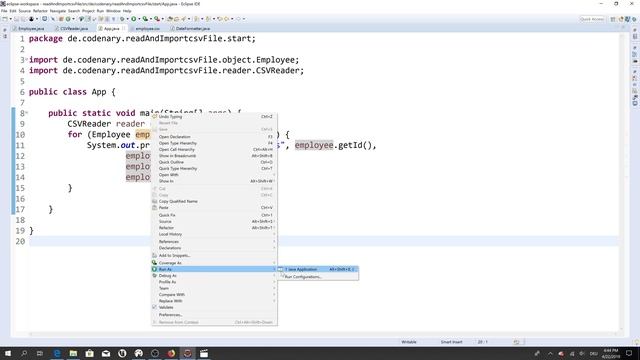Viewport: 640px width, 360px height.
Task: Click the Run External Tools toolbar icon
Action: (157, 19)
